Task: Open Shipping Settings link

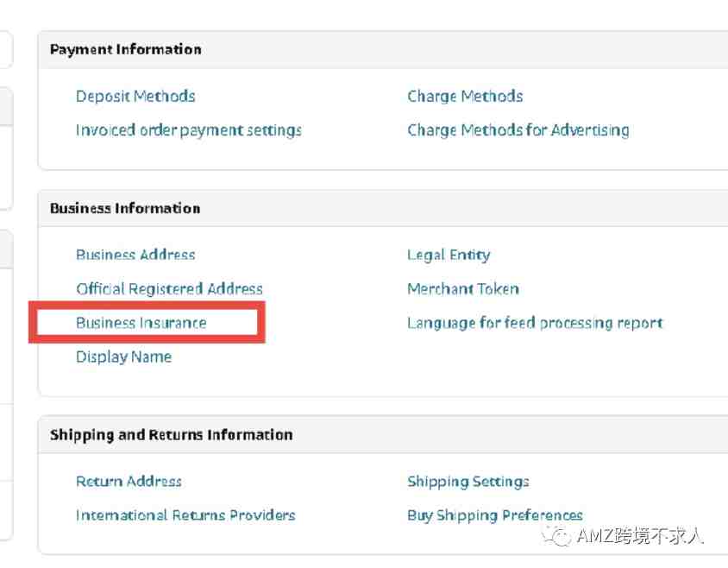Action: click(x=468, y=482)
